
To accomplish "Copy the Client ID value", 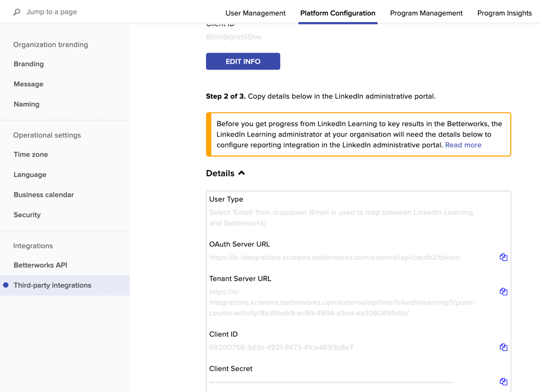I will pyautogui.click(x=503, y=347).
